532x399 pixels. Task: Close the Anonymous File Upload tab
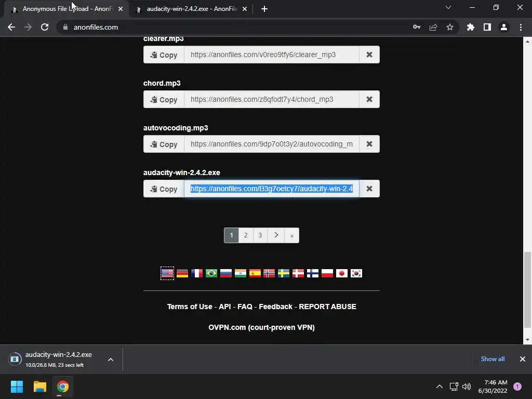pos(121,9)
